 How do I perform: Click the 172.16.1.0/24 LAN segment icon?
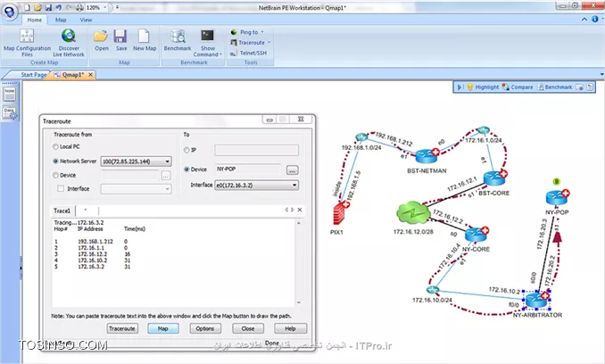(484, 130)
